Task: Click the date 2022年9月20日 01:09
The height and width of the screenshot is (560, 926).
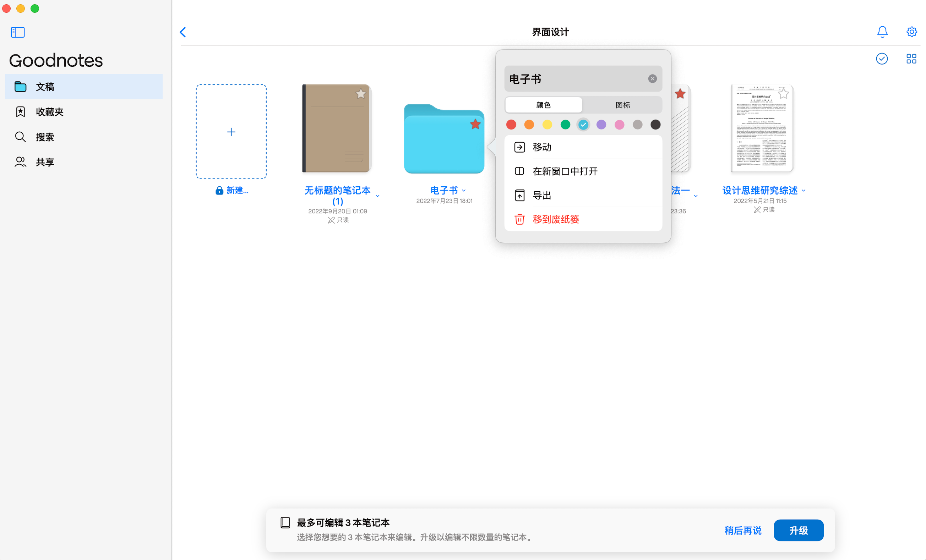Action: [x=337, y=211]
